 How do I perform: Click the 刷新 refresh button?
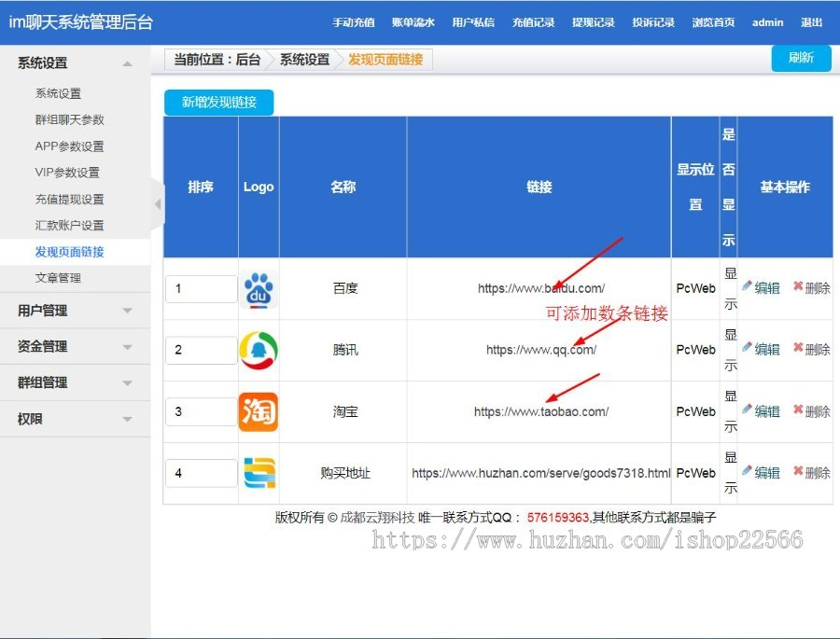[x=801, y=58]
